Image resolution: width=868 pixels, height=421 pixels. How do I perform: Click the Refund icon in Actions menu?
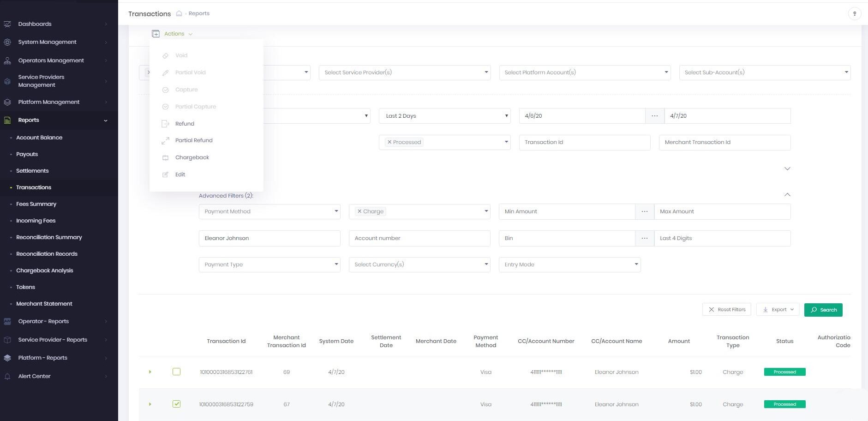coord(165,124)
